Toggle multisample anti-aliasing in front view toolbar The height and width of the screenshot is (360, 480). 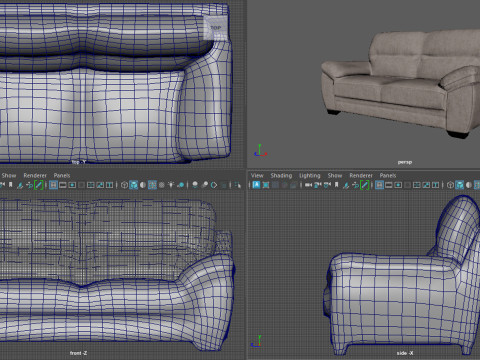[214, 185]
